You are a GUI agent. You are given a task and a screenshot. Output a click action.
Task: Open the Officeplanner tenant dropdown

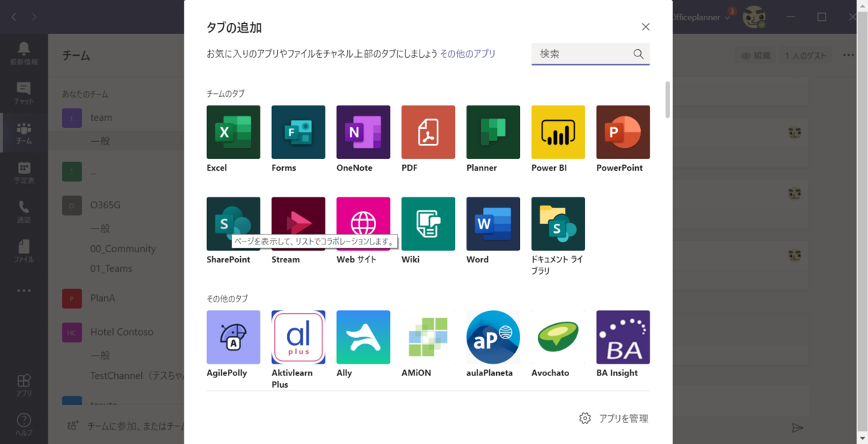click(x=700, y=17)
